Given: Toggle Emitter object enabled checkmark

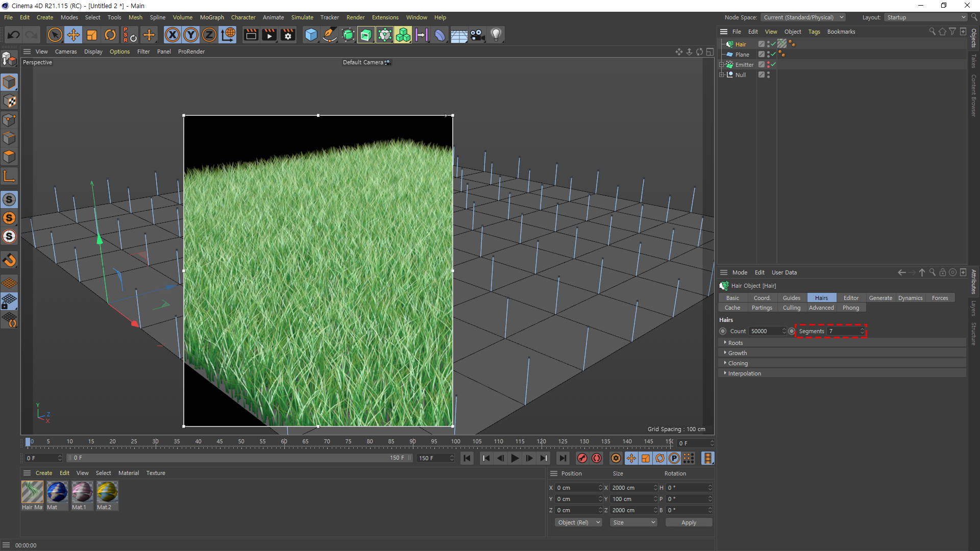Looking at the screenshot, I should click(x=773, y=64).
